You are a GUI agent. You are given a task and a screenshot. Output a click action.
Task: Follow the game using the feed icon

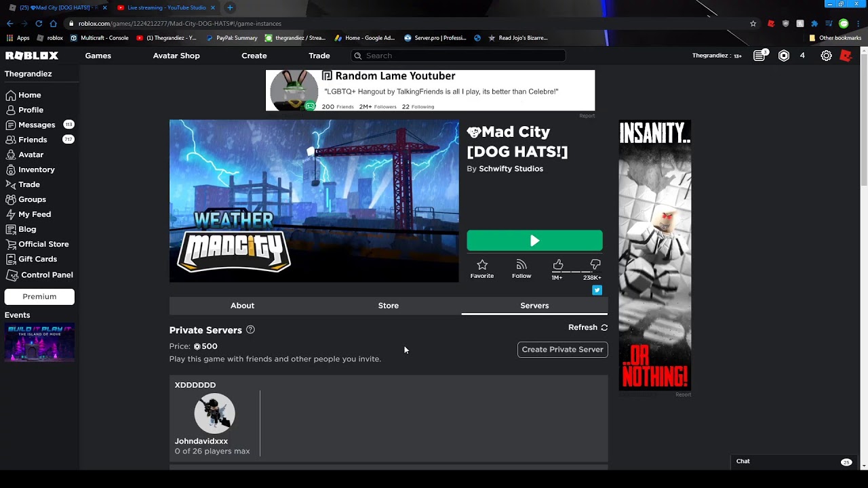[521, 264]
